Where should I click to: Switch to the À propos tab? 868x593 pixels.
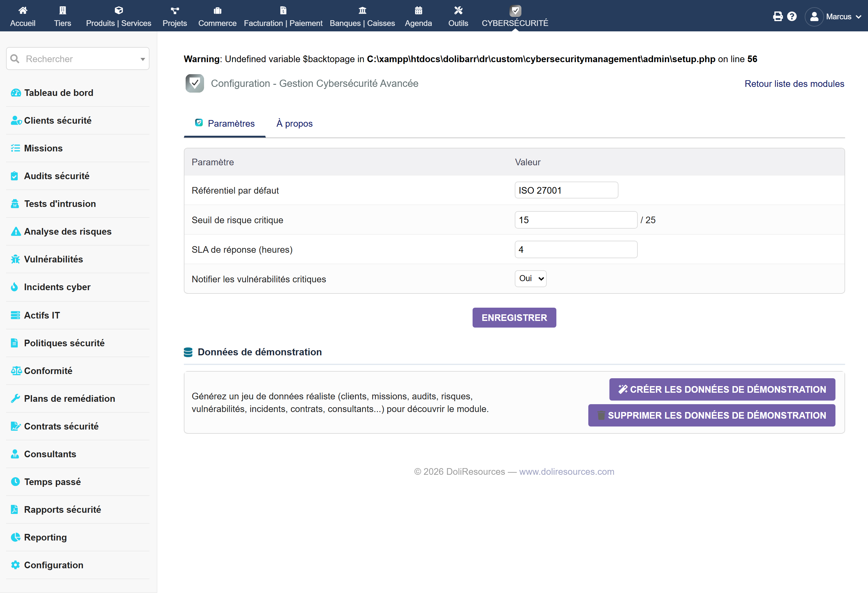point(294,123)
